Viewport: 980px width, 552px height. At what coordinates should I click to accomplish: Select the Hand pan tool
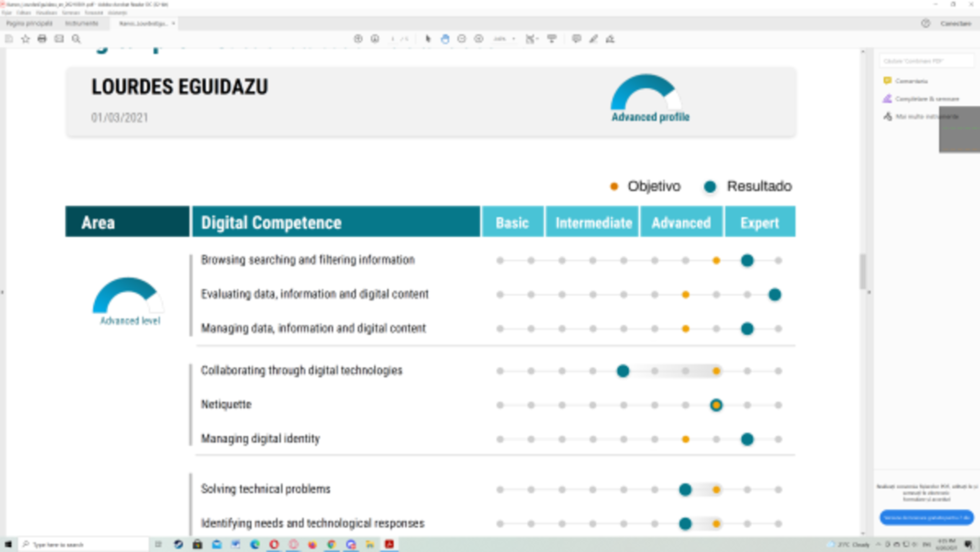point(445,39)
